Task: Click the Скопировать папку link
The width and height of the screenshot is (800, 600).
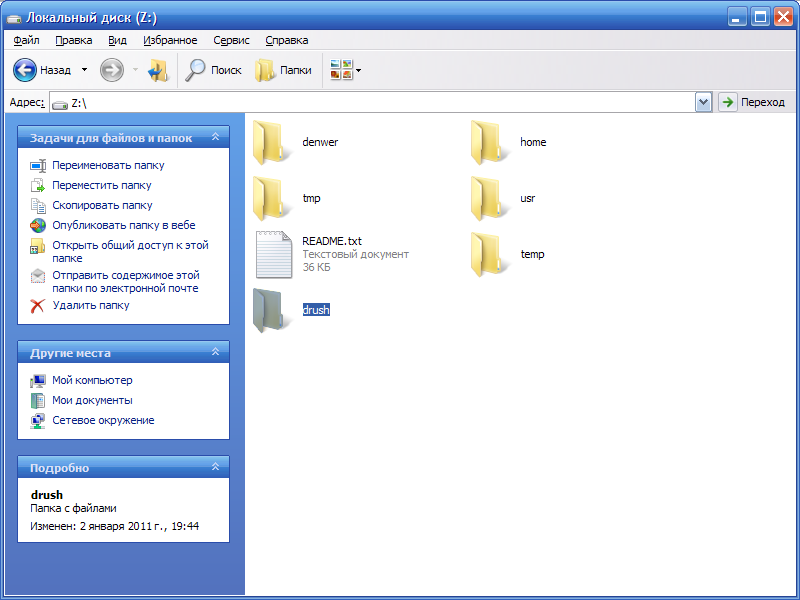Action: click(x=102, y=206)
